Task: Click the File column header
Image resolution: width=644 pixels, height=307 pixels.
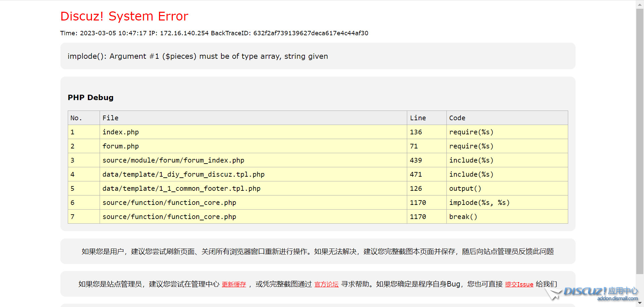Action: click(110, 118)
